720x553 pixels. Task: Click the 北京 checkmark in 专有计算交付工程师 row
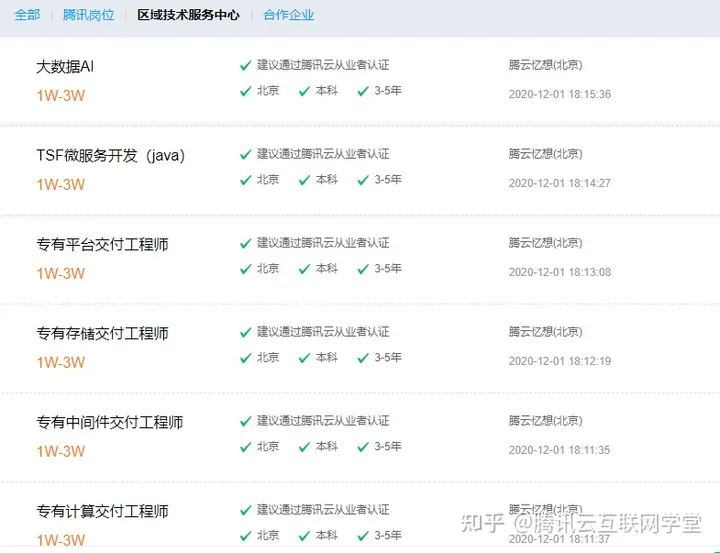[x=246, y=536]
